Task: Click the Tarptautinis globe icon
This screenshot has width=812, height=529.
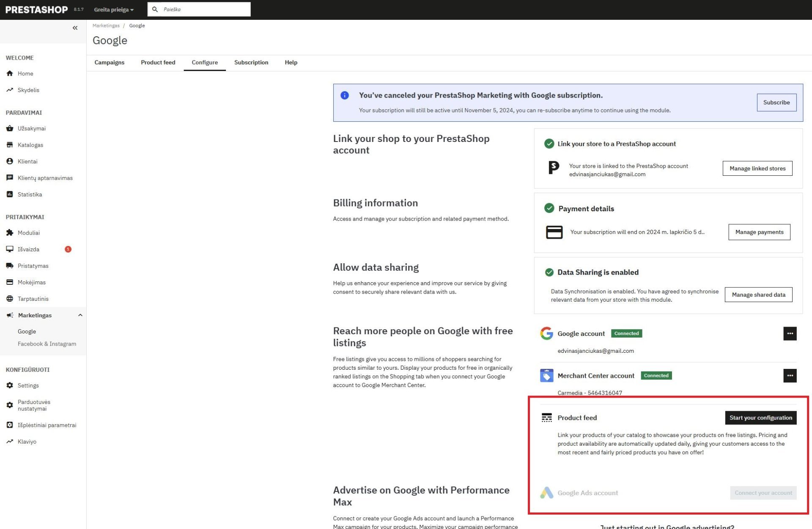Action: [x=10, y=299]
